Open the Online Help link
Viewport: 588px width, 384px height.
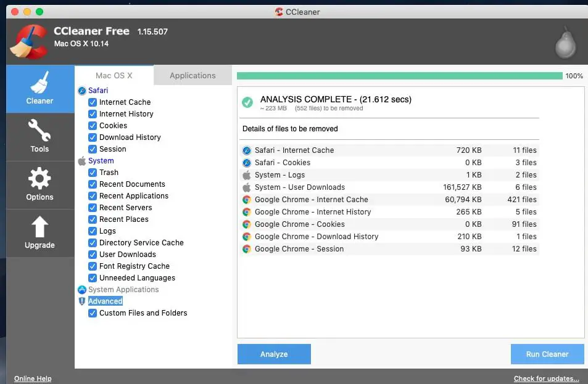[33, 378]
